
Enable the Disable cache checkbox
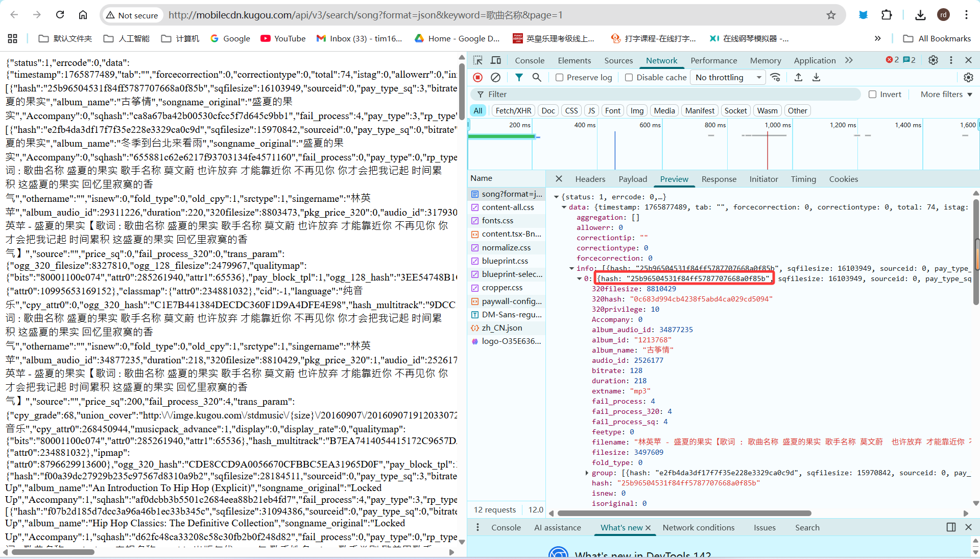[629, 78]
